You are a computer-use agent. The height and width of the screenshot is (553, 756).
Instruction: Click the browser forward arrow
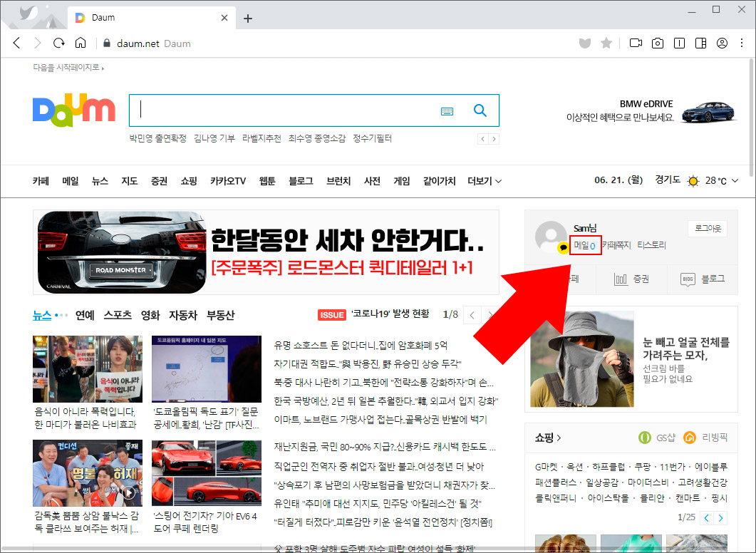coord(38,43)
